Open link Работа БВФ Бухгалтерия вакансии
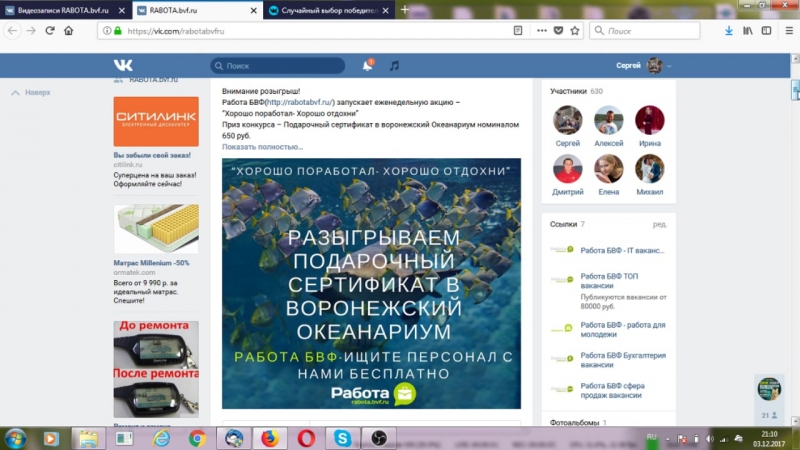The height and width of the screenshot is (450, 800). pos(623,360)
